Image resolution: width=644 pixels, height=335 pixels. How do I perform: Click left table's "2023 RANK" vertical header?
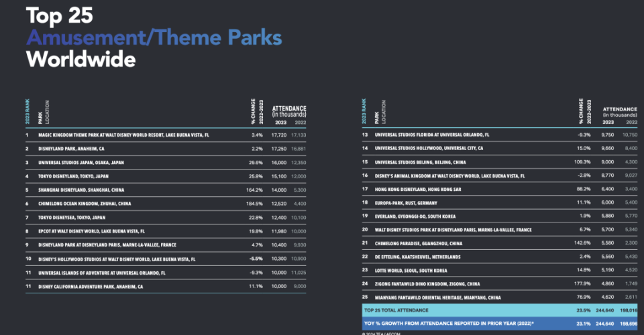(28, 111)
